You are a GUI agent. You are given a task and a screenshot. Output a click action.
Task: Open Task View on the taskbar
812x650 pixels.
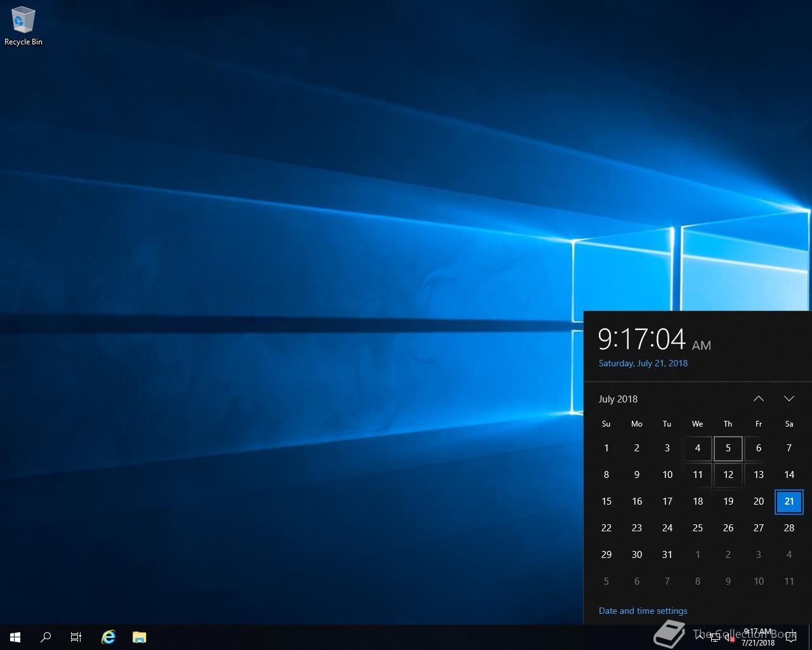(x=76, y=637)
